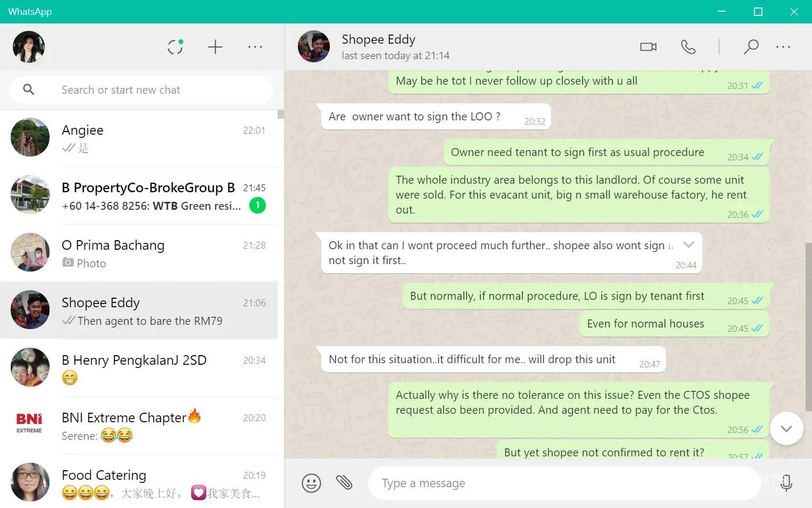Start a new chat with plus icon
The height and width of the screenshot is (508, 812).
[x=215, y=47]
